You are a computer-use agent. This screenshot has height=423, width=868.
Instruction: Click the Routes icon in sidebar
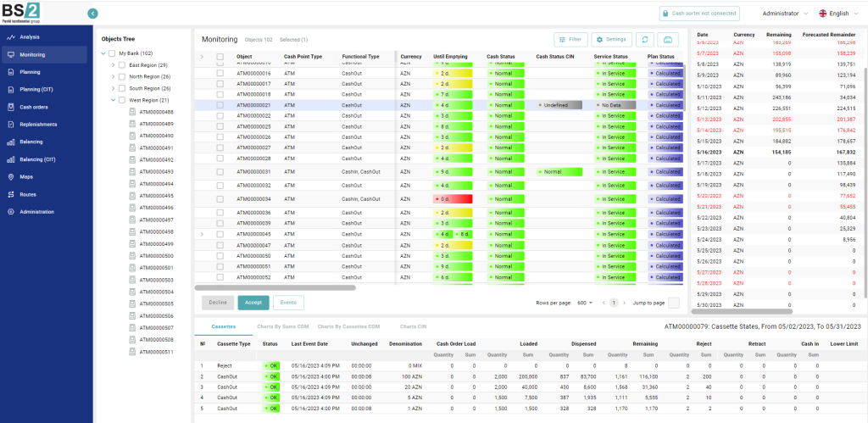coord(10,194)
